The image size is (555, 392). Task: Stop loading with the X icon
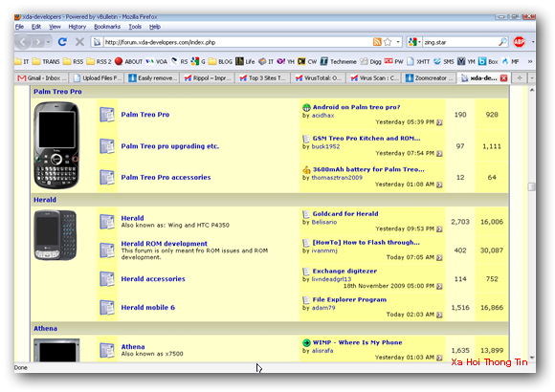79,42
